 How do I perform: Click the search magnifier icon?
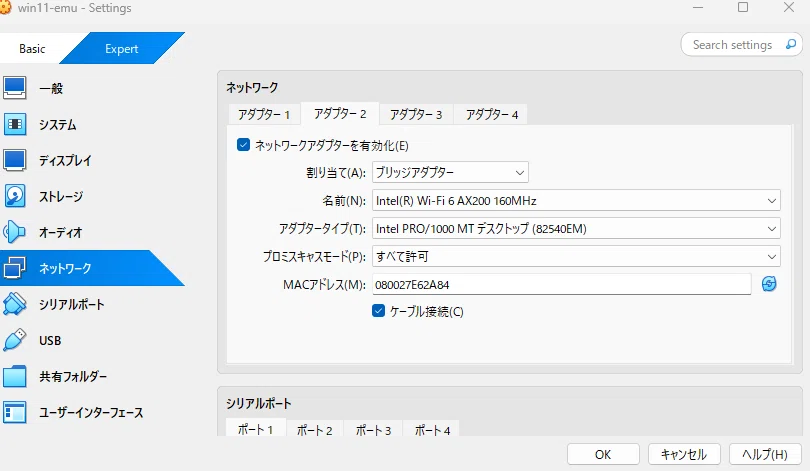tap(790, 44)
